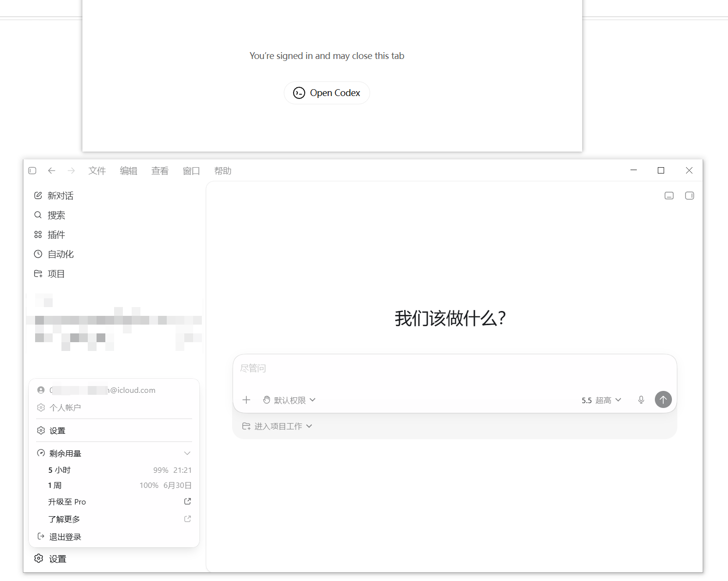The image size is (728, 581).
Task: Open the 查看 menu
Action: pyautogui.click(x=160, y=171)
